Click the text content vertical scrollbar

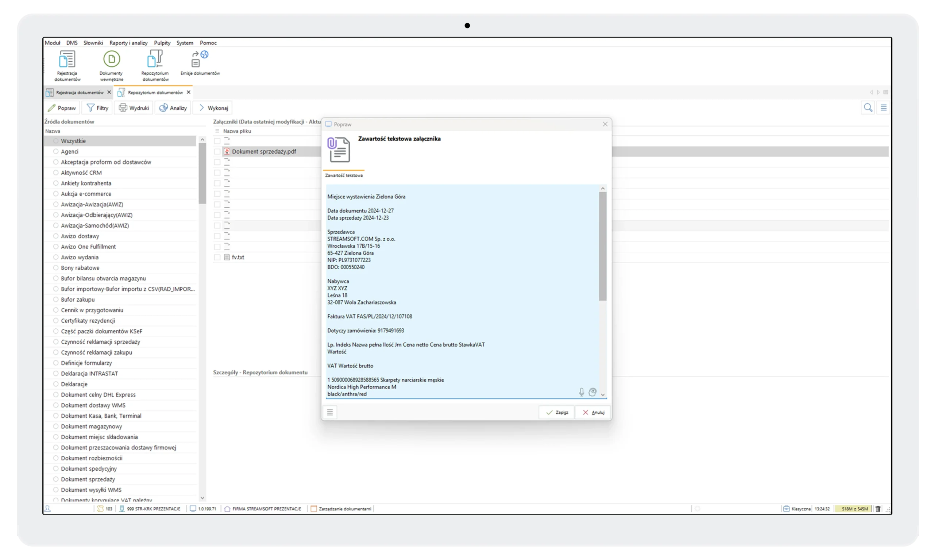(603, 246)
